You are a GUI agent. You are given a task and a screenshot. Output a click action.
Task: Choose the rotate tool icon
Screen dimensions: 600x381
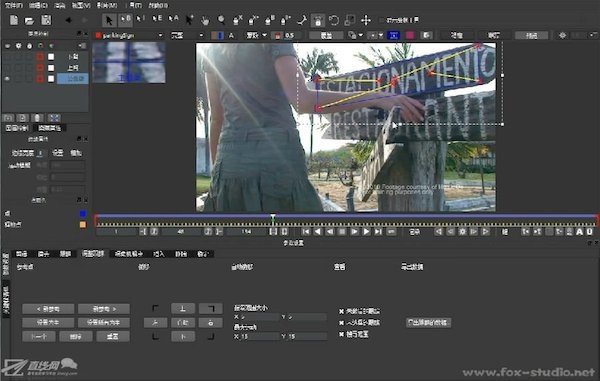click(x=334, y=20)
